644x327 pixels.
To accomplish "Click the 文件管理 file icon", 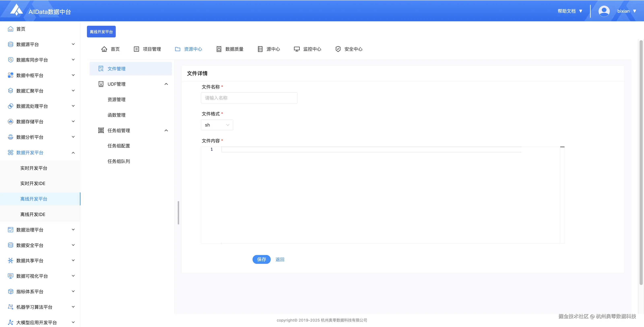I will pyautogui.click(x=101, y=69).
